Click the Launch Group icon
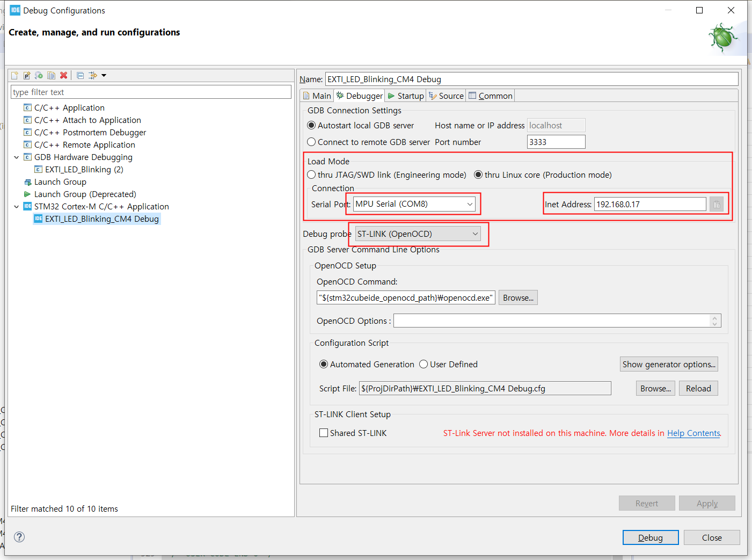 (x=27, y=182)
